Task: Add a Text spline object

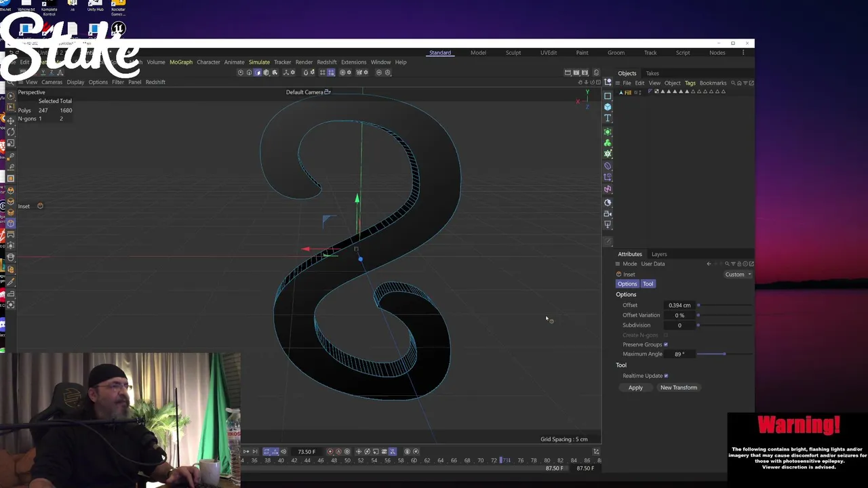Action: [608, 118]
